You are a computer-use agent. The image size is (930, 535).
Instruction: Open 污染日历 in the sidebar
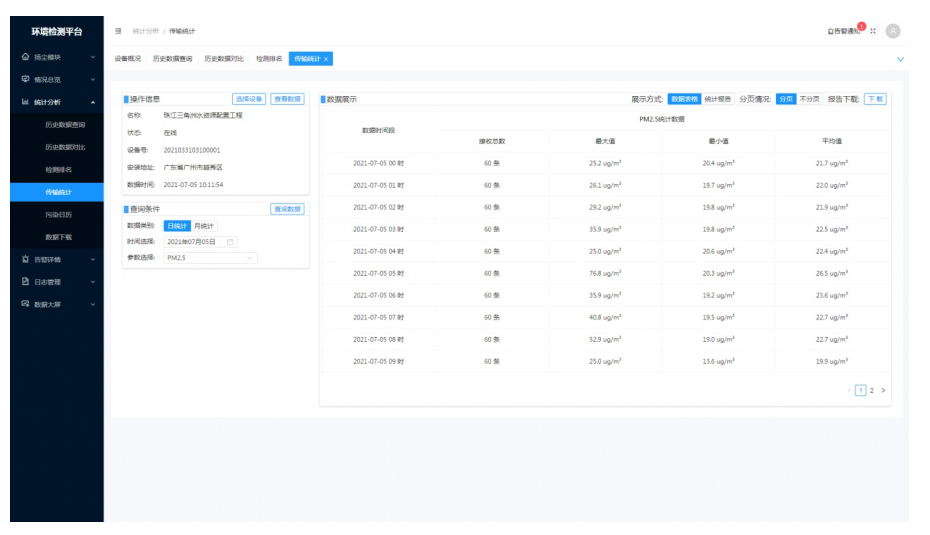(58, 215)
